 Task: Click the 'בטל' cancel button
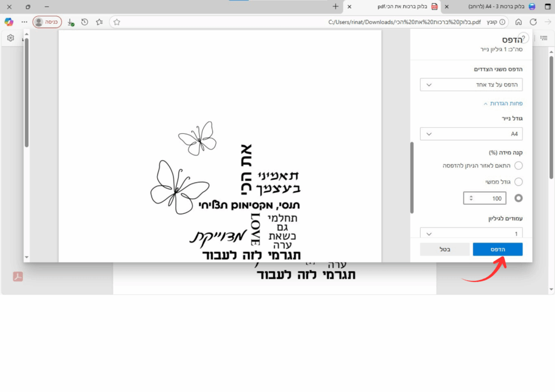point(445,249)
